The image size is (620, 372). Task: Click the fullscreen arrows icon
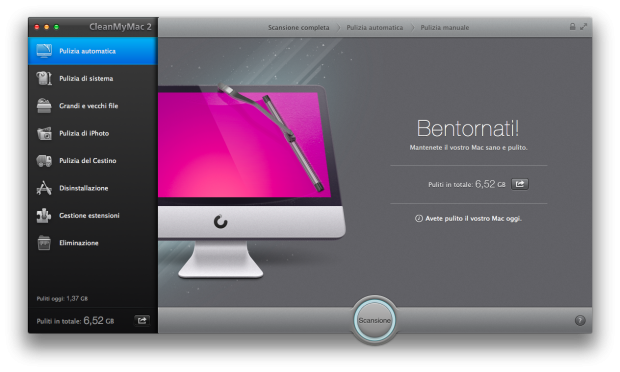(x=584, y=26)
